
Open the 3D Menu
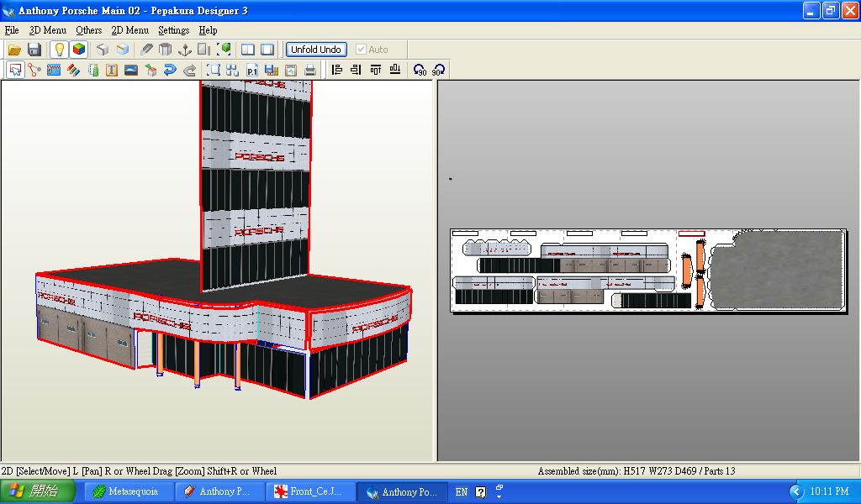[47, 30]
